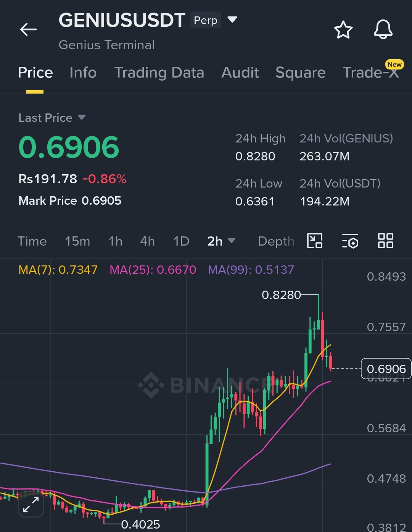The image size is (412, 532).
Task: Tap the 0.5684 price axis label
Action: tap(386, 428)
